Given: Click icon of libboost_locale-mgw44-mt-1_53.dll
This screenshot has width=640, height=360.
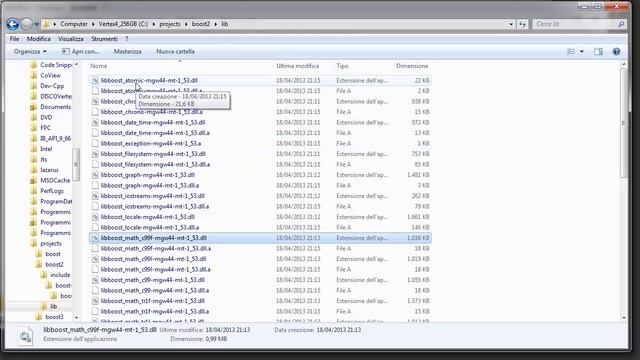Looking at the screenshot, I should pos(95,217).
